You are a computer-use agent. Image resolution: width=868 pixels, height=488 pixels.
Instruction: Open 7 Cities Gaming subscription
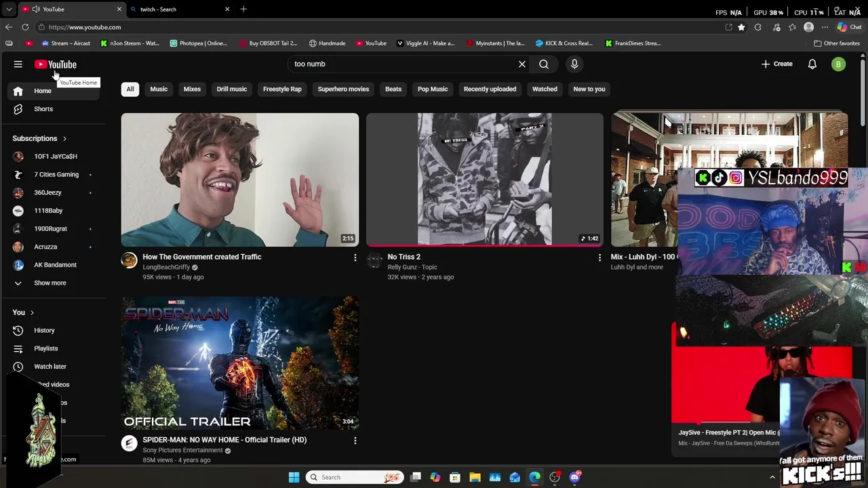[x=53, y=175]
